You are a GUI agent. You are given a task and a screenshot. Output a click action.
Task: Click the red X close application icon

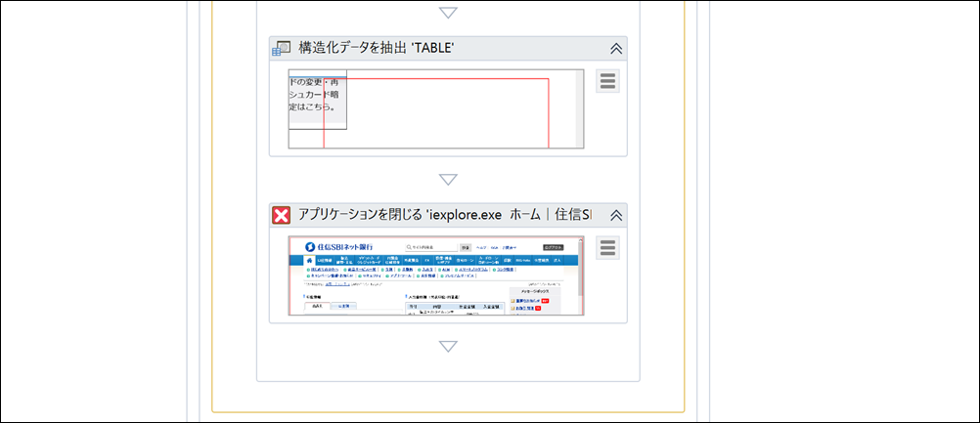point(282,215)
